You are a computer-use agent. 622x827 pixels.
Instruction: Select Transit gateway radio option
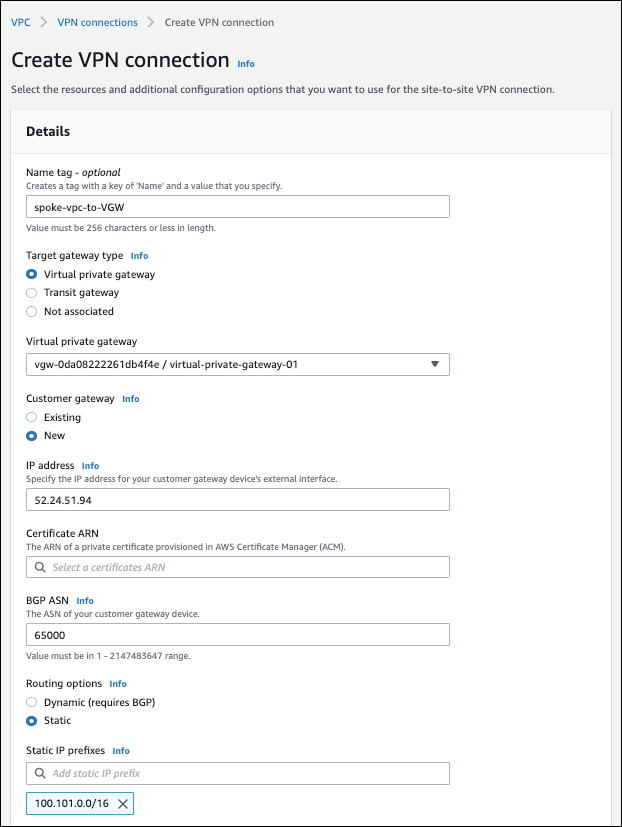32,293
